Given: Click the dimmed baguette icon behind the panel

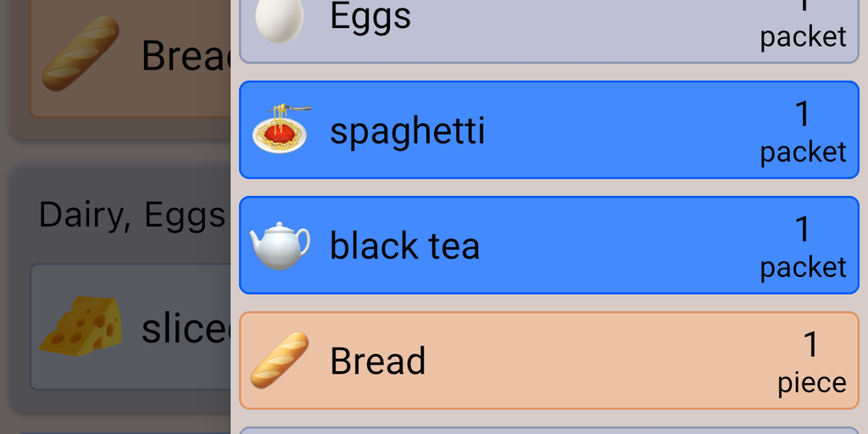Looking at the screenshot, I should pyautogui.click(x=81, y=54).
